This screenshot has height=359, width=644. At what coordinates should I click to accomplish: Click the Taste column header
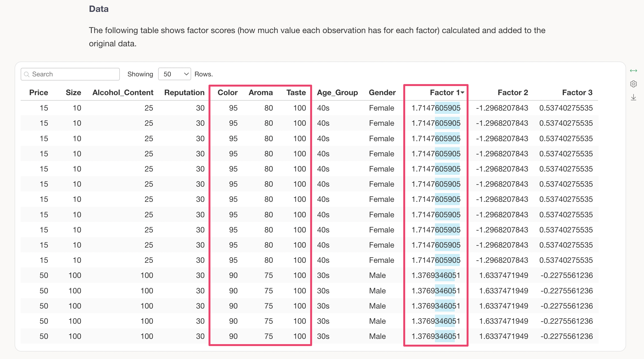(x=296, y=93)
